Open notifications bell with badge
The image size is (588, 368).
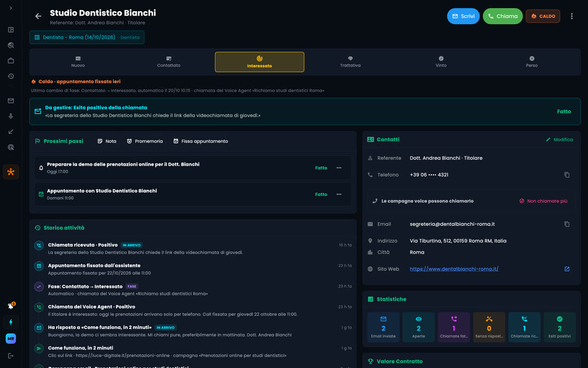(11, 306)
